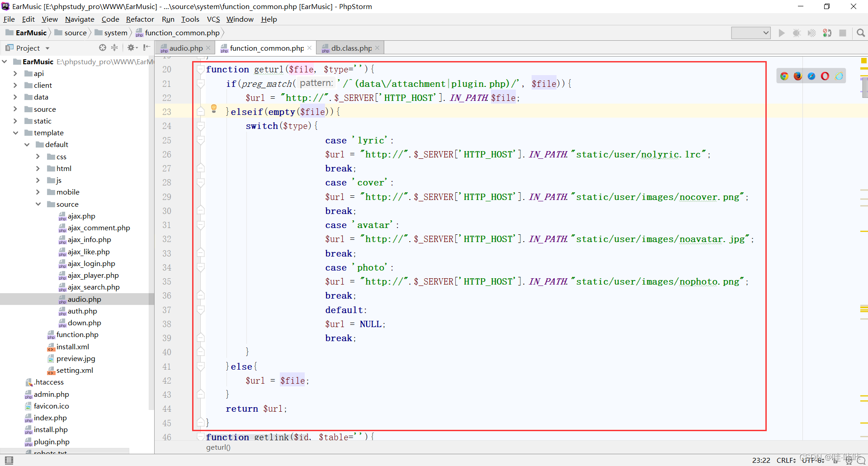The height and width of the screenshot is (466, 868).
Task: Open run configuration dropdown
Action: pos(751,33)
